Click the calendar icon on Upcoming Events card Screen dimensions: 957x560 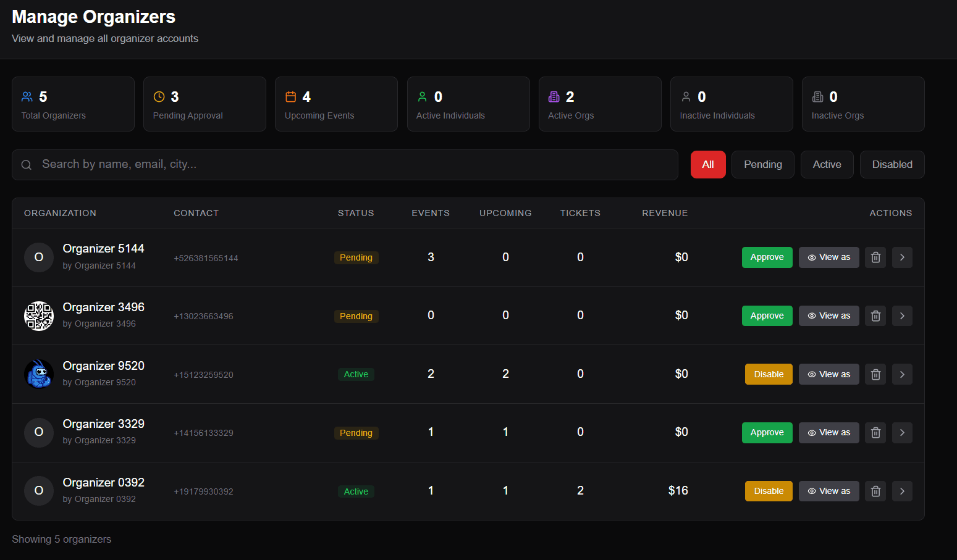pyautogui.click(x=290, y=96)
